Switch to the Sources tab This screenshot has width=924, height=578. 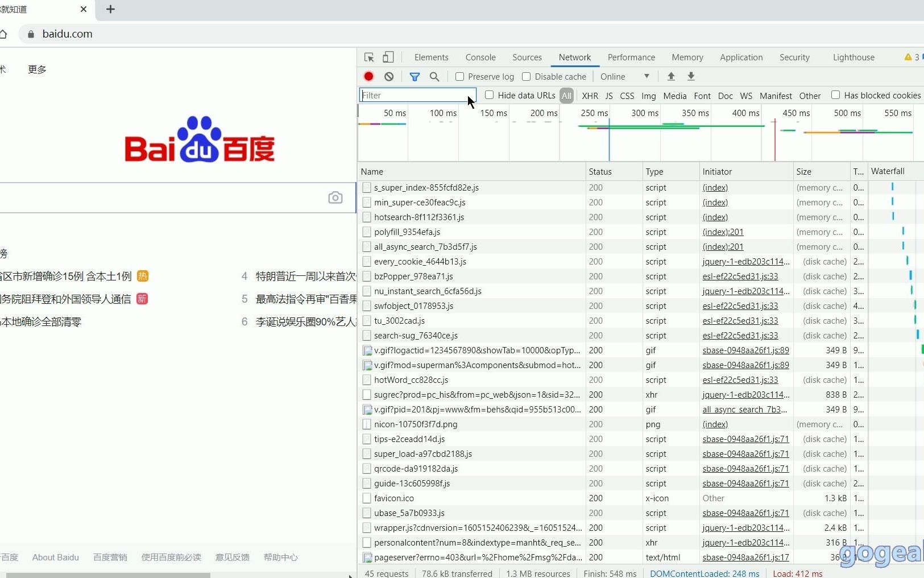point(527,57)
